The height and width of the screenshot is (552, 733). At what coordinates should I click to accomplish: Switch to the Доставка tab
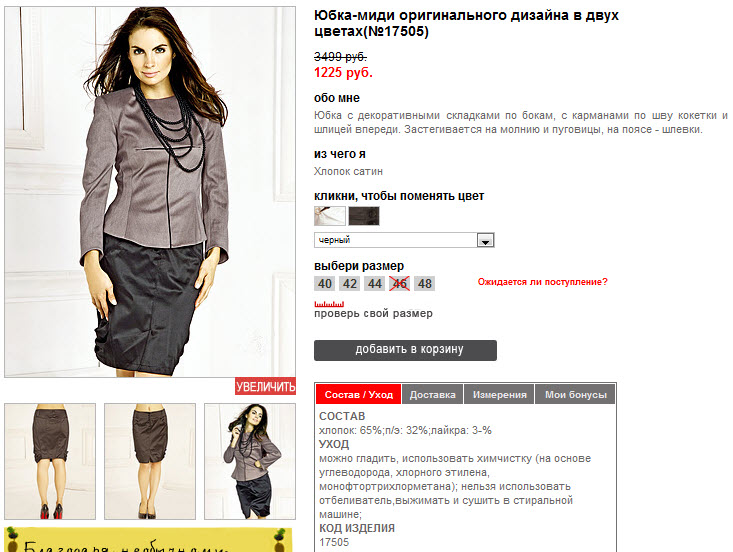click(432, 394)
